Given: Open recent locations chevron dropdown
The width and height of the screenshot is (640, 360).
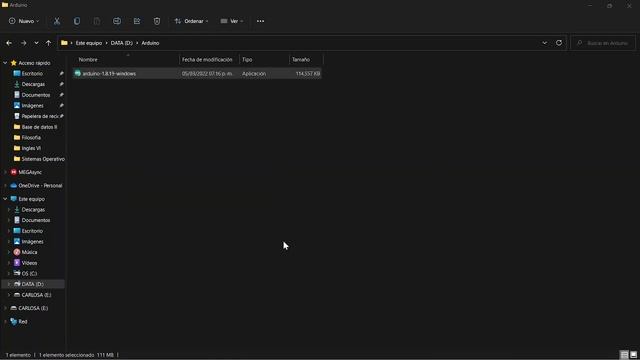Looking at the screenshot, I should point(36,43).
